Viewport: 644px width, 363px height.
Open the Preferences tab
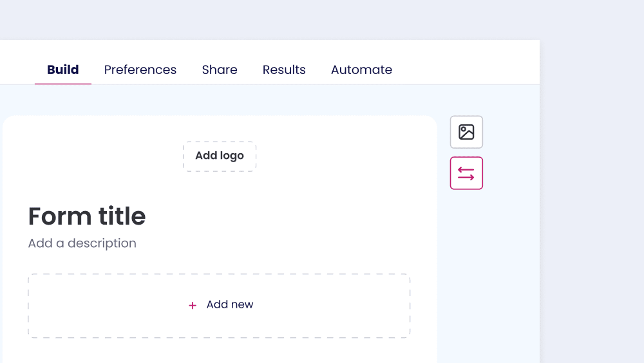(x=140, y=70)
